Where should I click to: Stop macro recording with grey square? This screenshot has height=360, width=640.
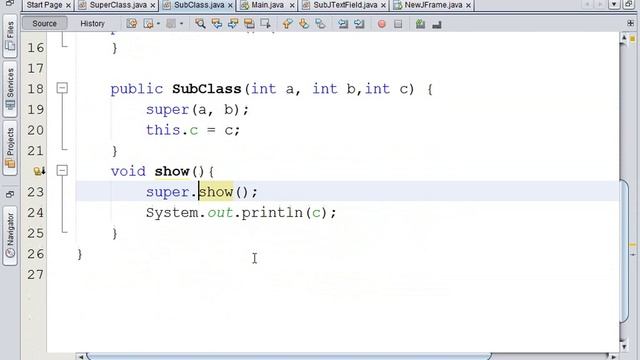pyautogui.click(x=398, y=24)
